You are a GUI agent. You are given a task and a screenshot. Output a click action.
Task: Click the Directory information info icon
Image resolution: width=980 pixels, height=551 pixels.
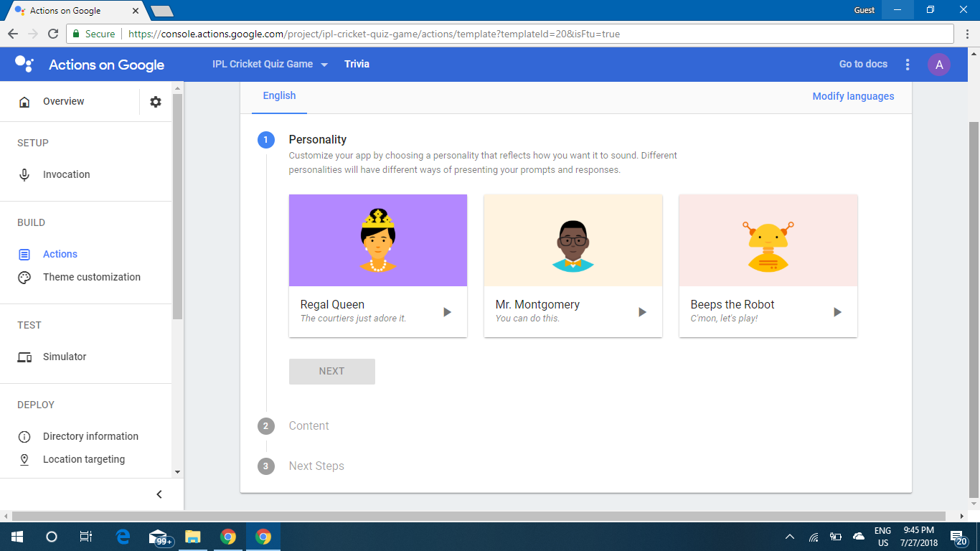[x=24, y=437]
